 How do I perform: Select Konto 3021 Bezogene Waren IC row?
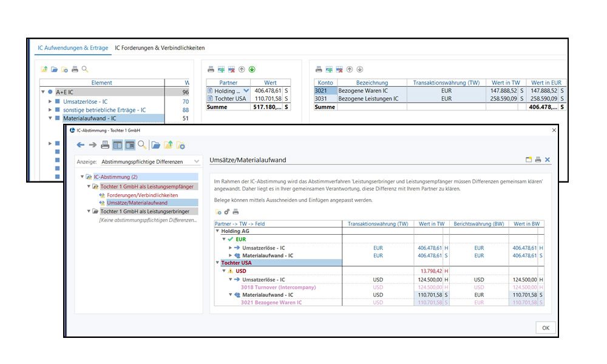(439, 90)
